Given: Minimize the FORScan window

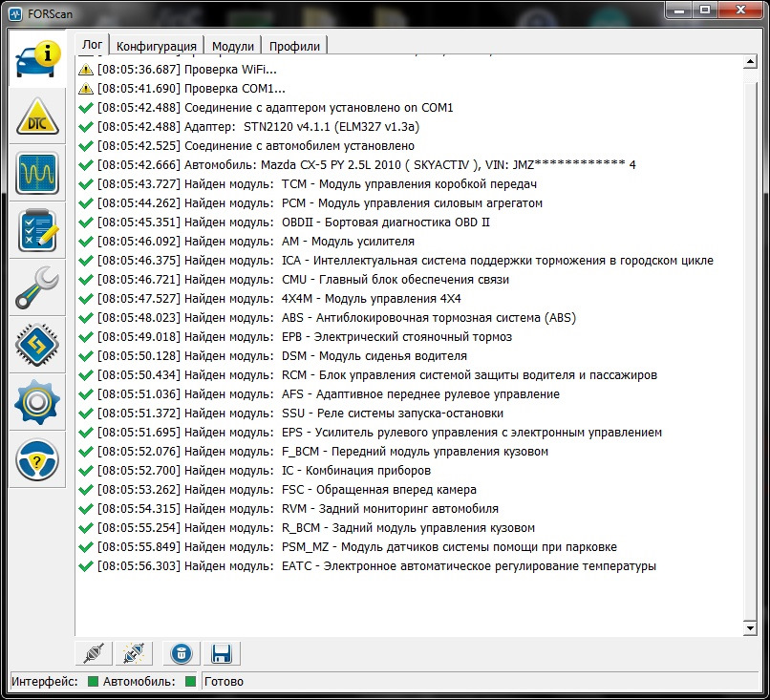Looking at the screenshot, I should [x=679, y=11].
